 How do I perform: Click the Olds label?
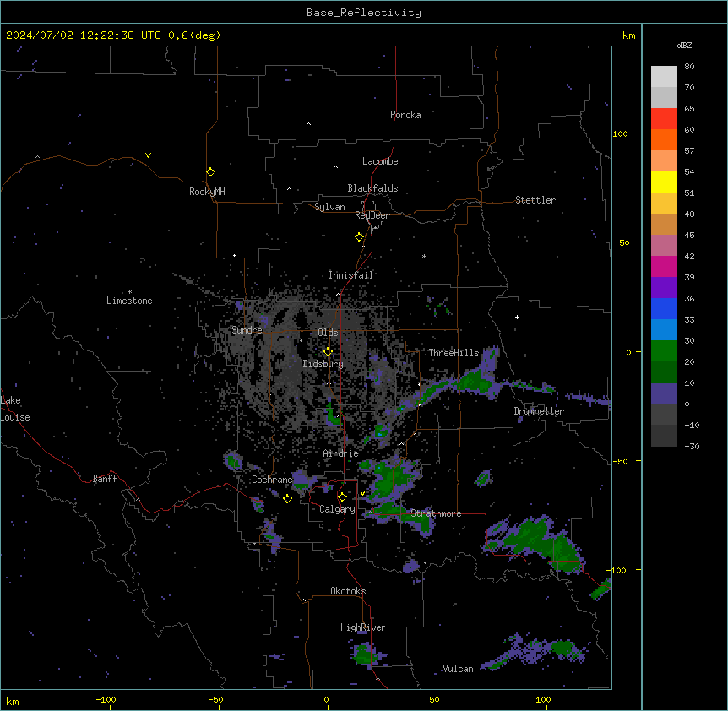328,333
